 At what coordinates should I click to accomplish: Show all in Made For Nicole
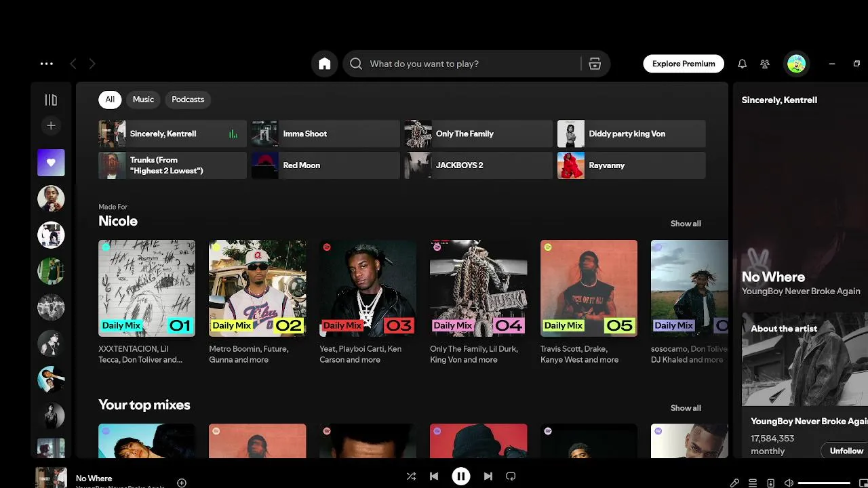point(686,224)
